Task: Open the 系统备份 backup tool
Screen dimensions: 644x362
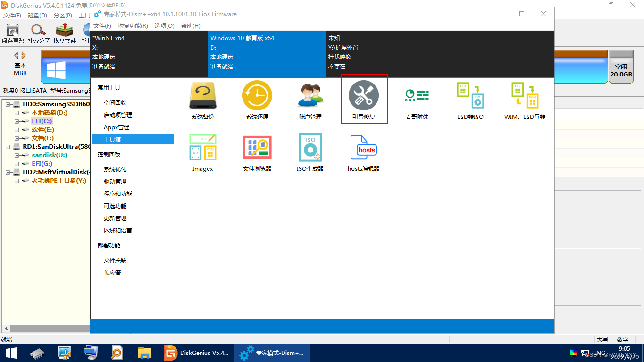Action: (202, 101)
